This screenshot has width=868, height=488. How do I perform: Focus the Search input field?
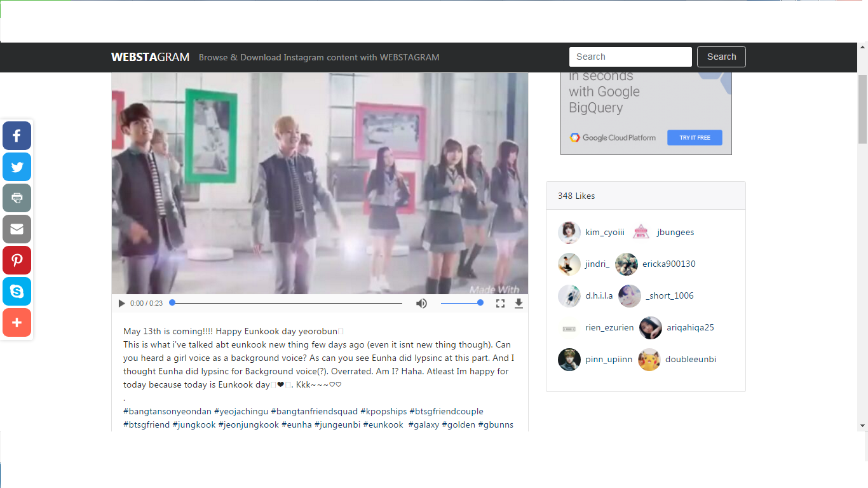[630, 57]
